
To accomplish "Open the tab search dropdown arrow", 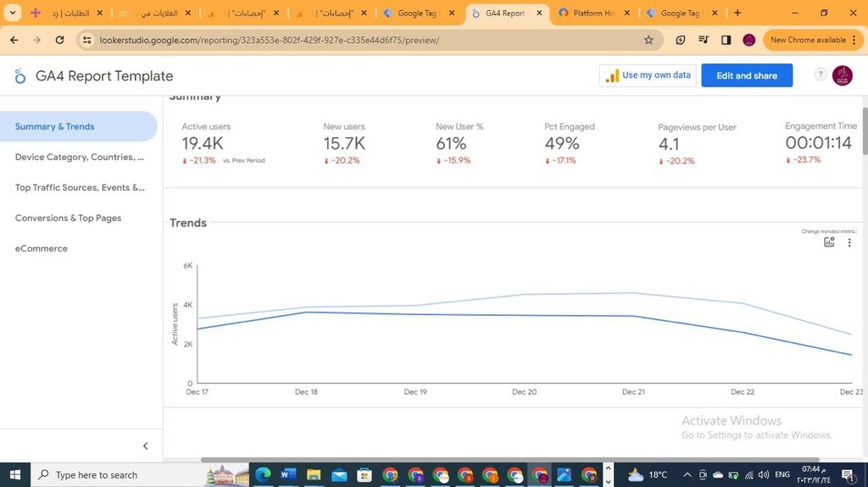I will click(12, 13).
